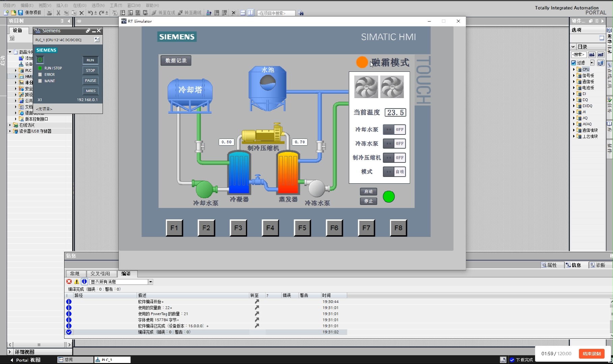Click the PLCSIM STOP button

(x=90, y=70)
